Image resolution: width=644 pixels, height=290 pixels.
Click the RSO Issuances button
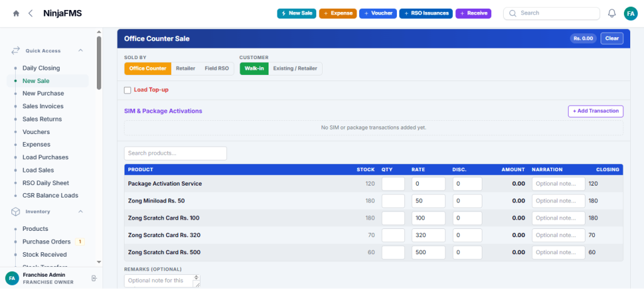click(x=426, y=14)
